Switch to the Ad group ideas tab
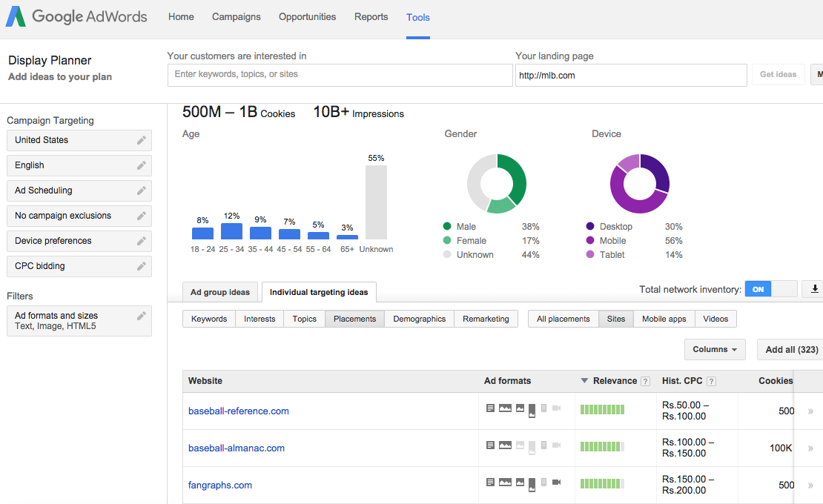The image size is (823, 504). (220, 292)
